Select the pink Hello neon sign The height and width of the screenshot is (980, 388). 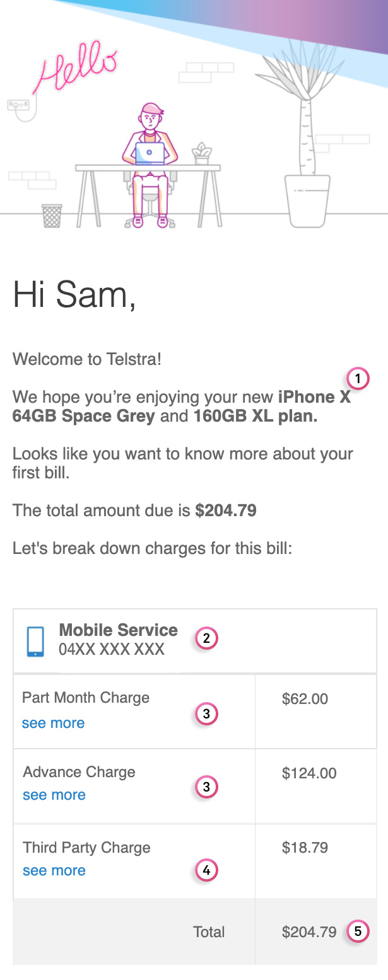click(x=79, y=66)
